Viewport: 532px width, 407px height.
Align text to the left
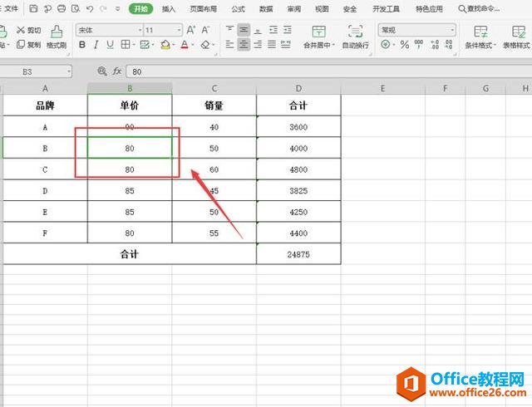click(229, 44)
